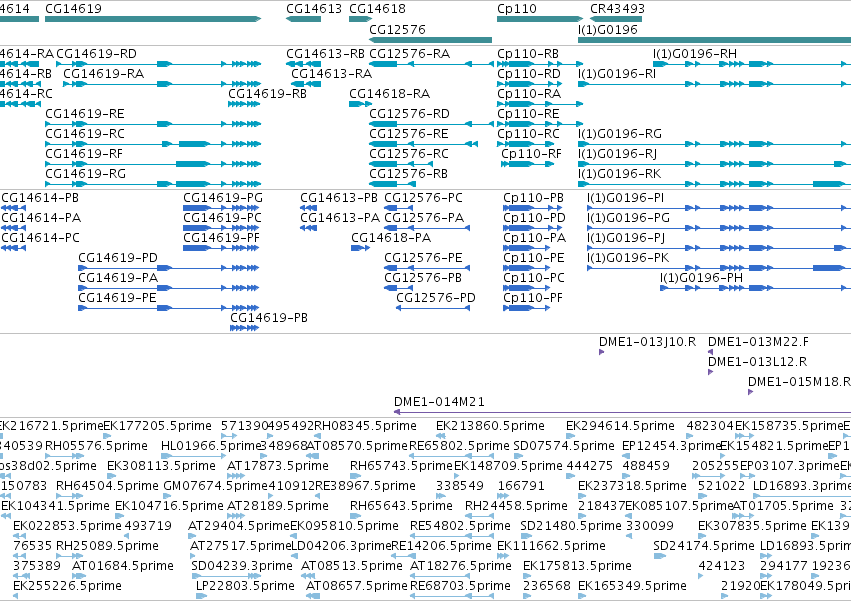Screen dimensions: 851x601
Task: Select EST HL01966.5prime
Action: [x=211, y=446]
